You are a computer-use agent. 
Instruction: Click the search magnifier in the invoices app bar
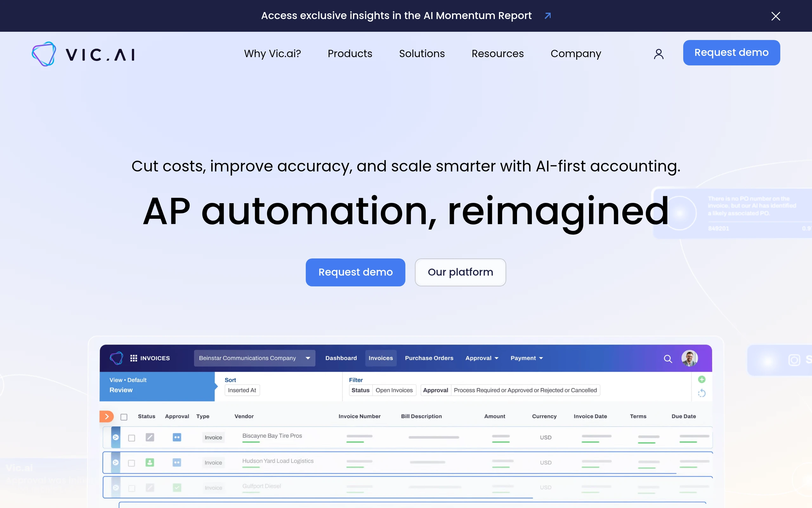click(x=668, y=359)
